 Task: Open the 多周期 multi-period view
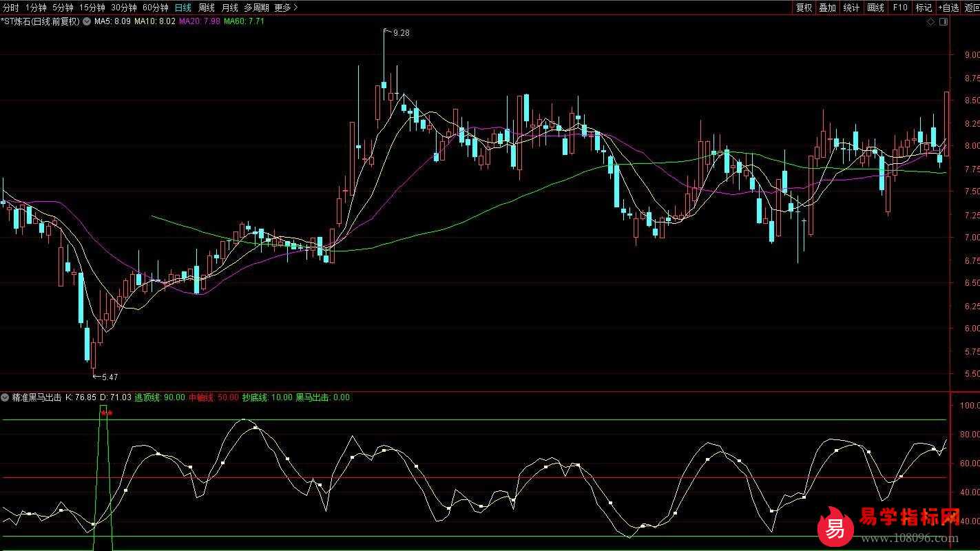click(x=256, y=8)
